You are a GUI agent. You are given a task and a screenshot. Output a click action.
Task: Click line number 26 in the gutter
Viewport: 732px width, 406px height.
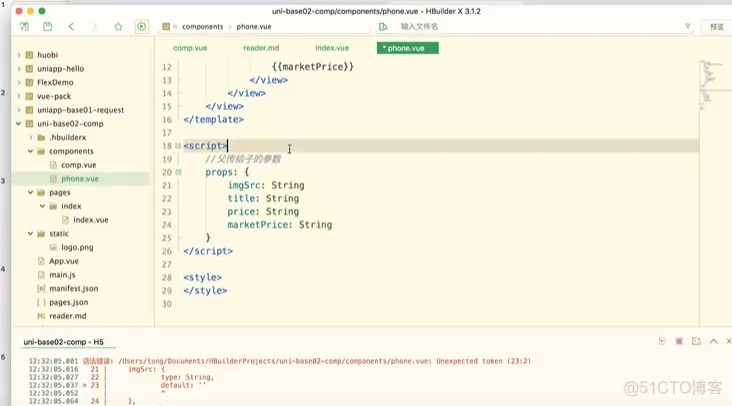point(167,251)
